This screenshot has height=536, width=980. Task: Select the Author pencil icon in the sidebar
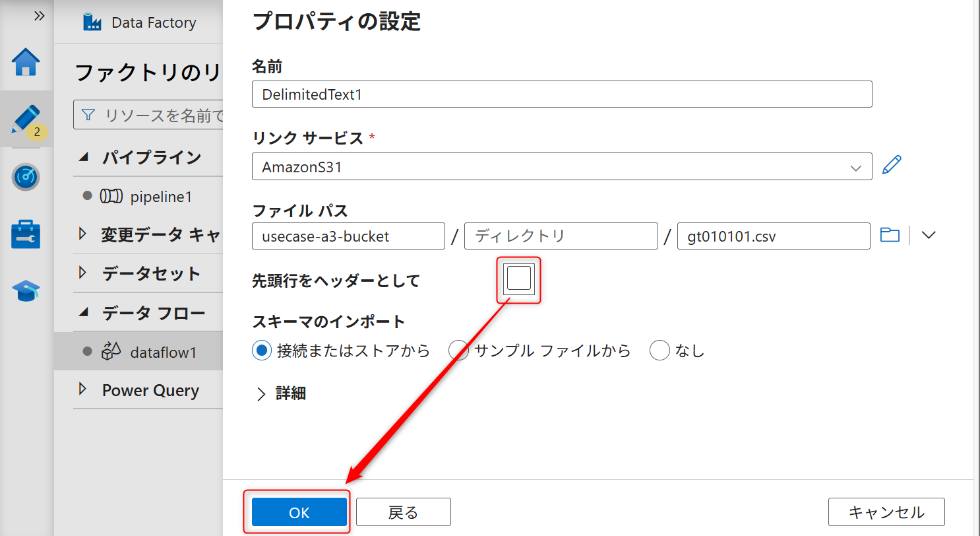[26, 119]
